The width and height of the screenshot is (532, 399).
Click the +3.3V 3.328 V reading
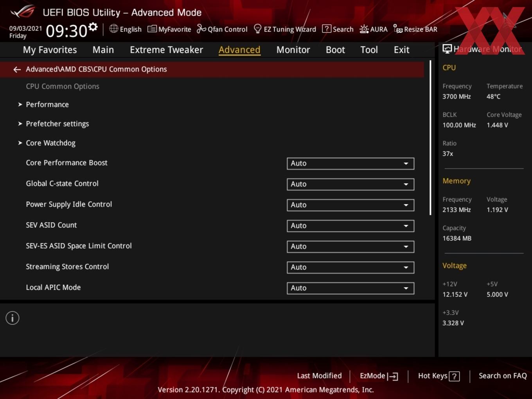click(453, 323)
